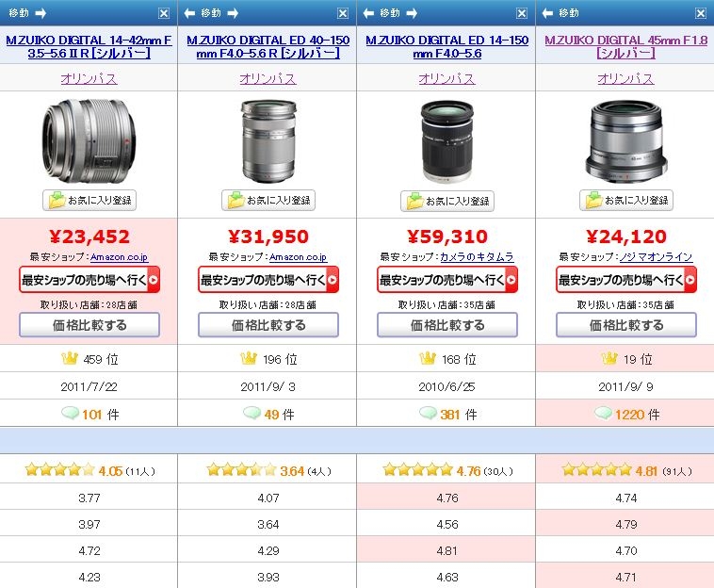Image resolution: width=714 pixels, height=588 pixels.
Task: Click オリンパス maker link under 14-150mm
Action: (446, 78)
